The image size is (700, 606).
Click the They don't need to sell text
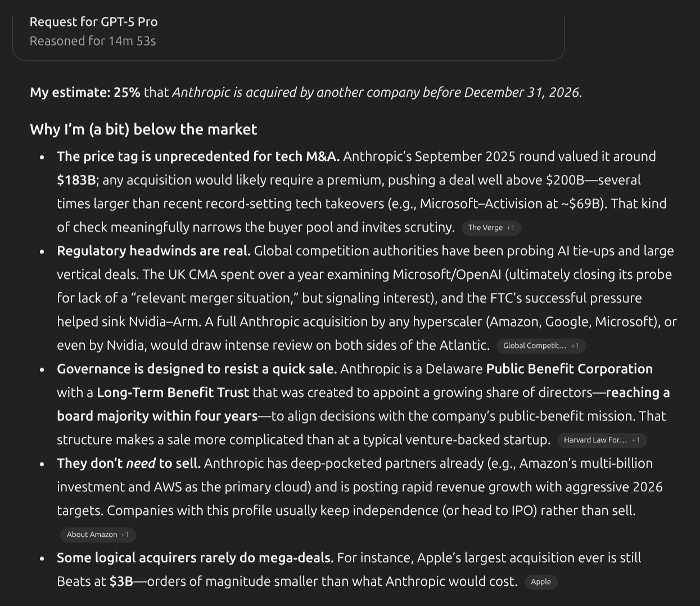pyautogui.click(x=129, y=463)
